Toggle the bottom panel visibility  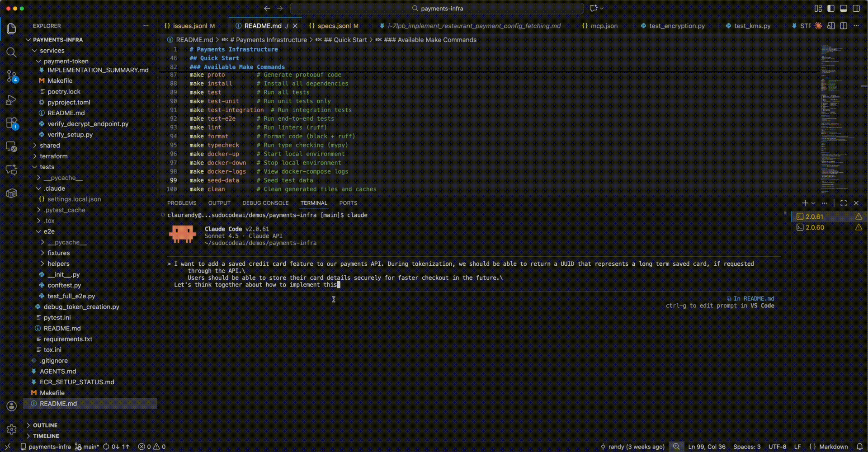[844, 8]
